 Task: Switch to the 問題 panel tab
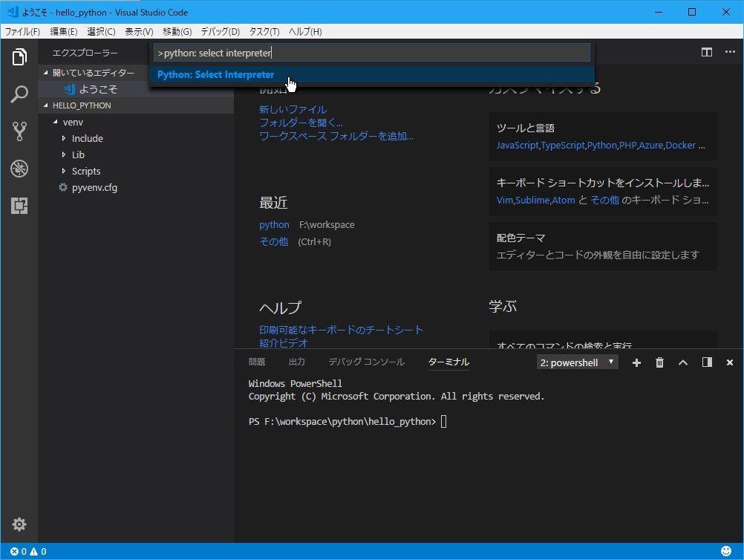[257, 362]
